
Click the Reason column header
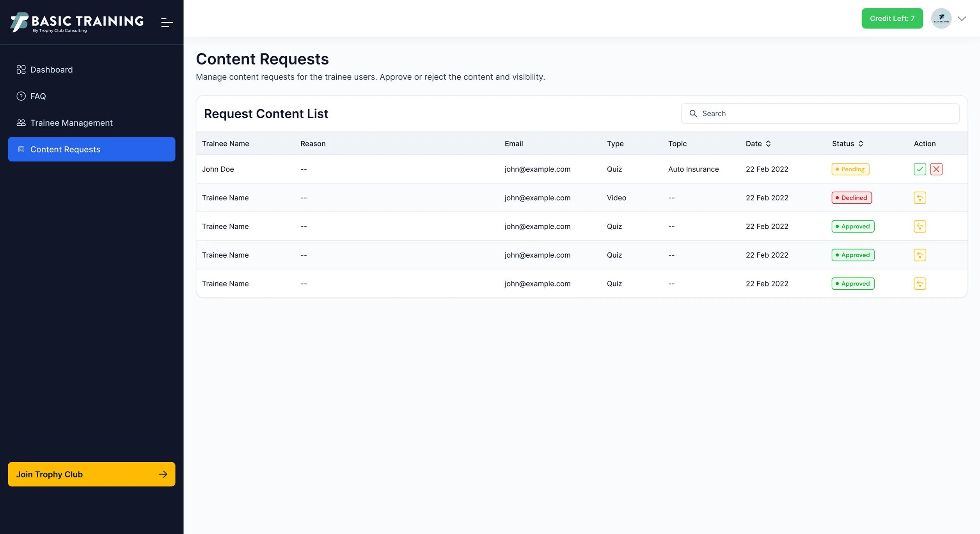[313, 144]
